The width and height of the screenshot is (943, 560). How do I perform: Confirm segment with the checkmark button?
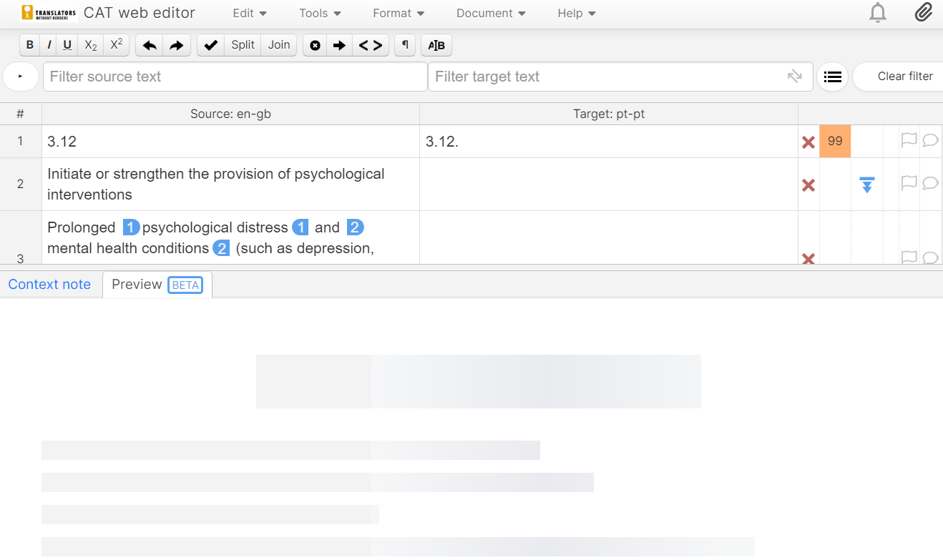210,45
